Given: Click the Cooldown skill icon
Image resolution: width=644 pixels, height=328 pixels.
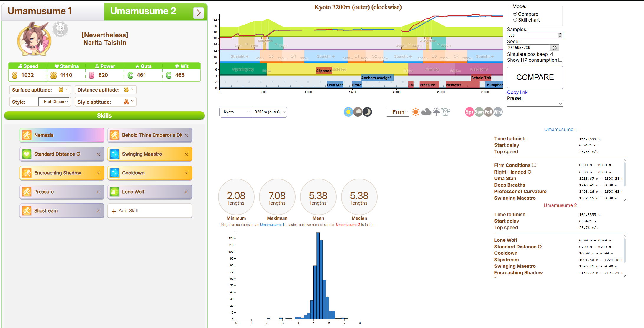Looking at the screenshot, I should [x=114, y=173].
